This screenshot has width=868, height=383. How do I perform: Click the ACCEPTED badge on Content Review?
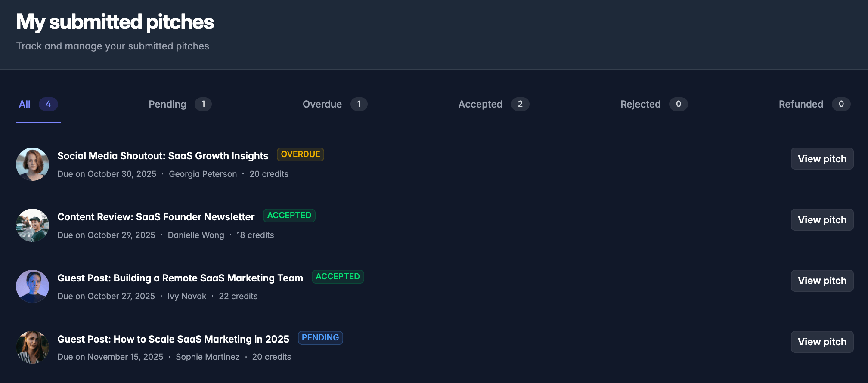click(x=289, y=216)
